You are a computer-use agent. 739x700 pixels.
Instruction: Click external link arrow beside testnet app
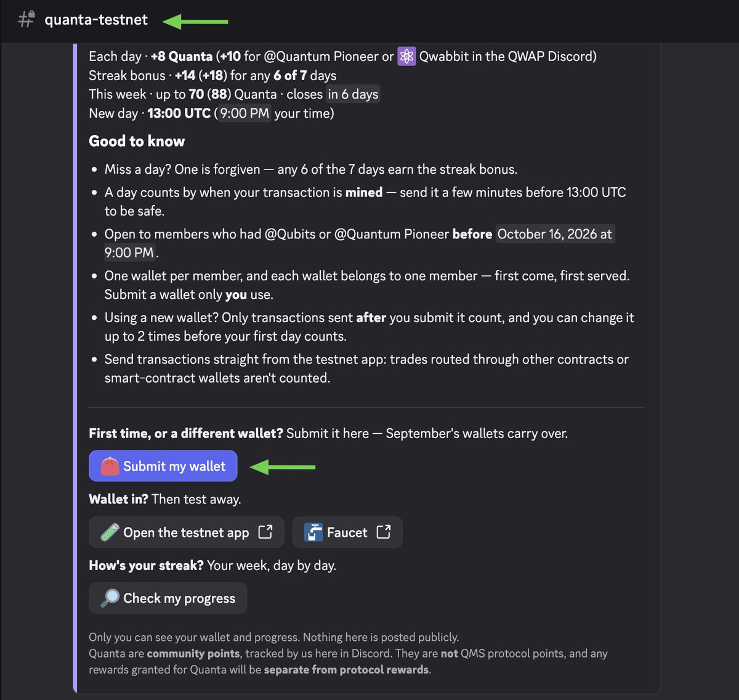click(265, 532)
